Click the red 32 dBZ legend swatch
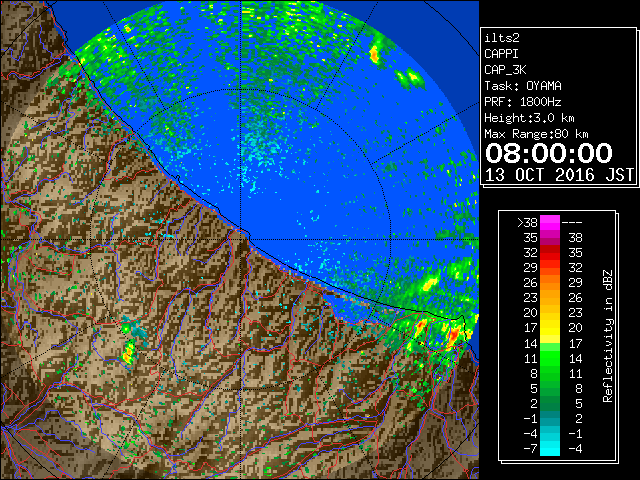640x480 pixels. coord(550,253)
